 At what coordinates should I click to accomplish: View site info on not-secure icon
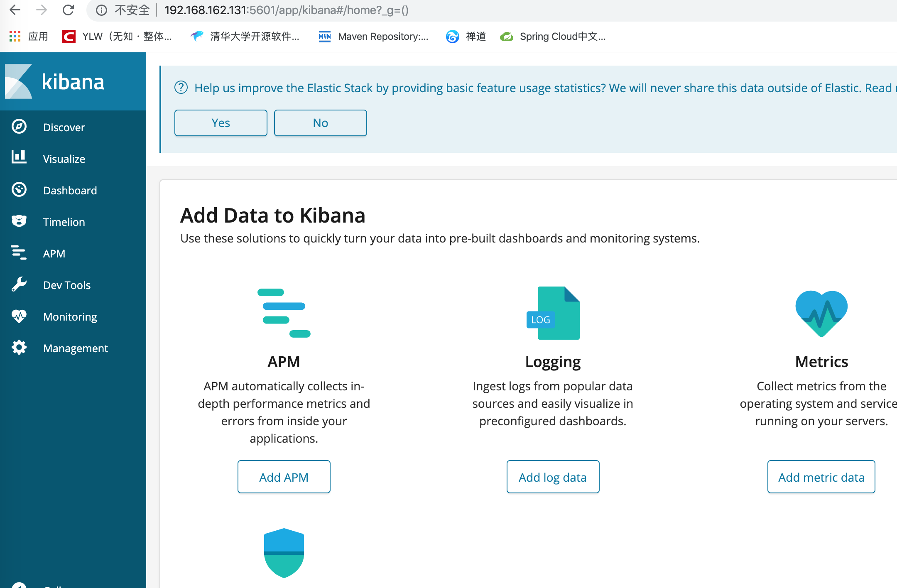[x=101, y=10]
